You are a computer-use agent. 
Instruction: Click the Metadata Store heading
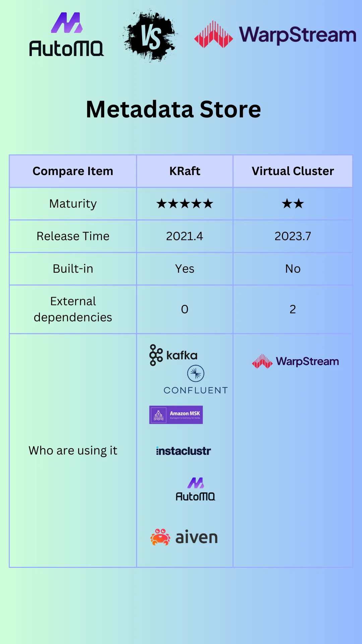173,109
